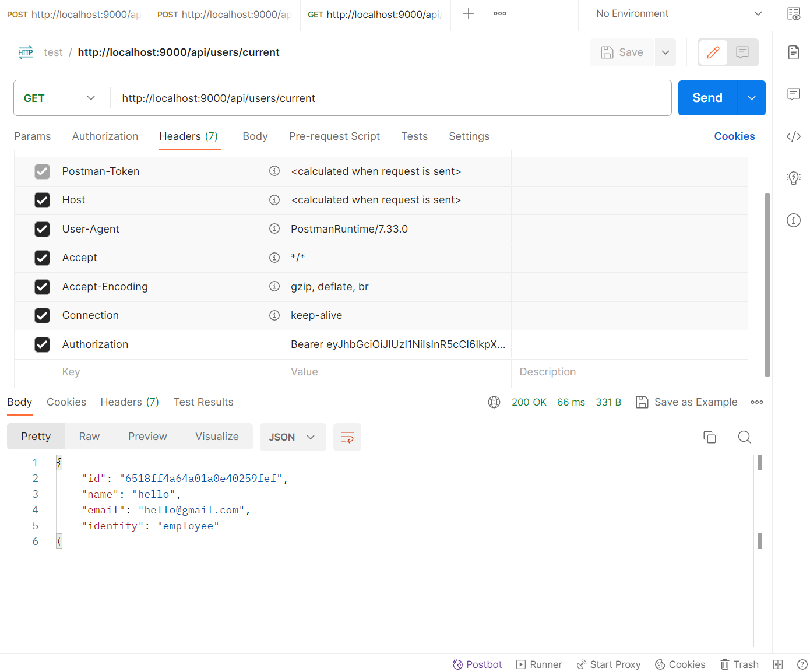Uncheck the Authorization header checkbox

pos(42,344)
